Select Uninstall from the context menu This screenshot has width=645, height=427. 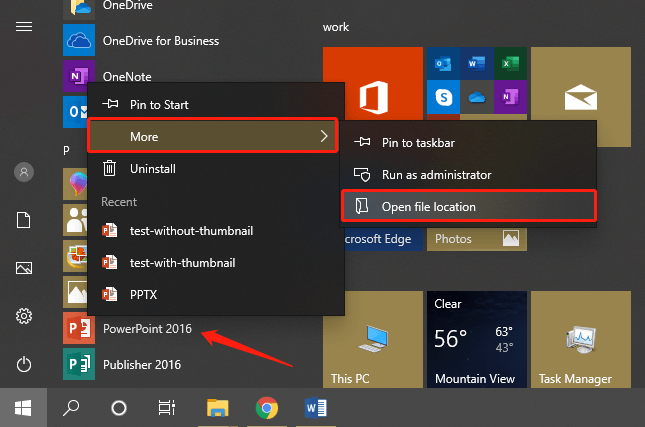[x=216, y=169]
